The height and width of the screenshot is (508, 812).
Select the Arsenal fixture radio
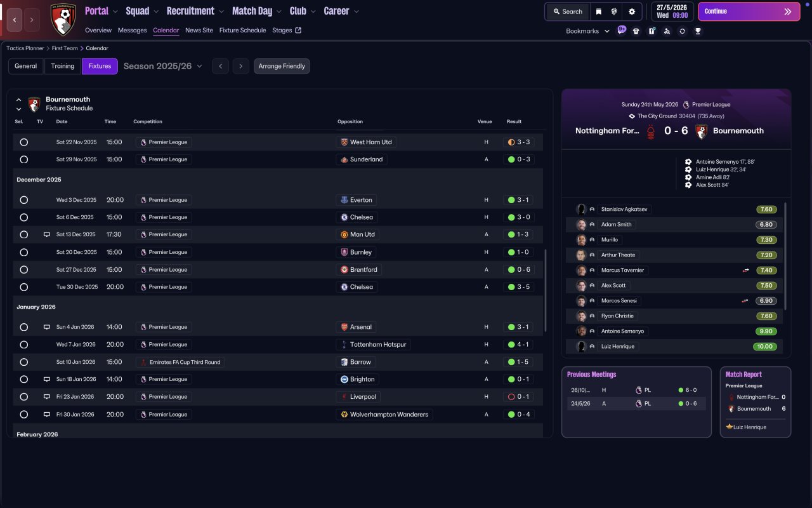coord(24,327)
